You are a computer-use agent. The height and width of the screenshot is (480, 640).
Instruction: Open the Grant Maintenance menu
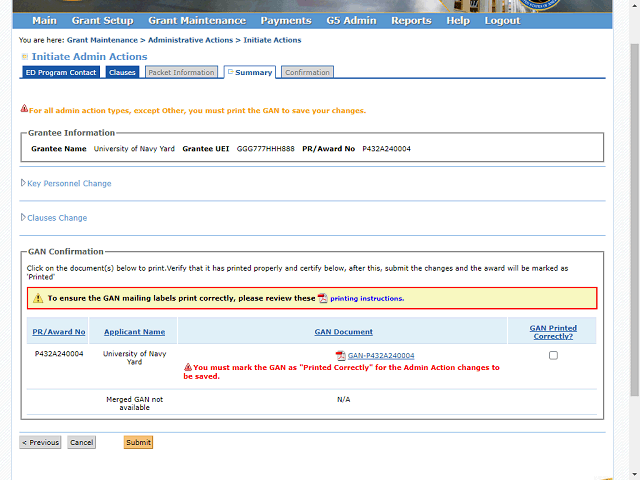coord(197,20)
